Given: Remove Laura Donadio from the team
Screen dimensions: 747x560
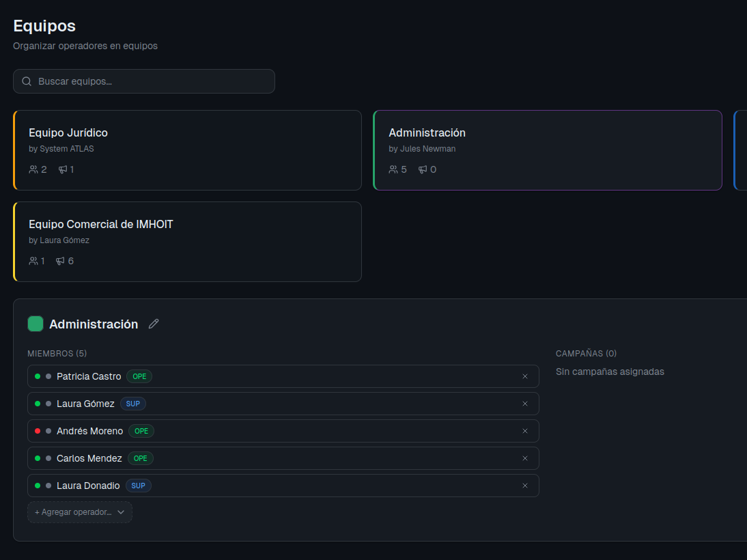Looking at the screenshot, I should click(525, 486).
